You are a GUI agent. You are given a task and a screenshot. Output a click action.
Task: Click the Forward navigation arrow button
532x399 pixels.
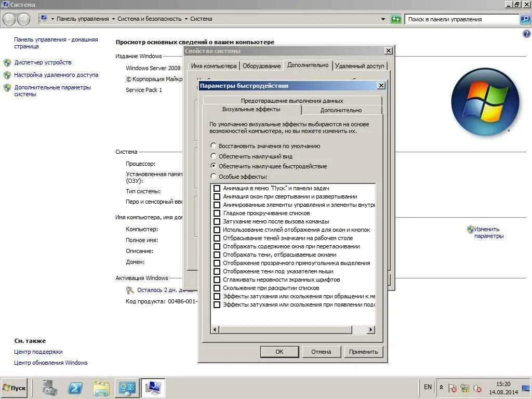coord(23,19)
